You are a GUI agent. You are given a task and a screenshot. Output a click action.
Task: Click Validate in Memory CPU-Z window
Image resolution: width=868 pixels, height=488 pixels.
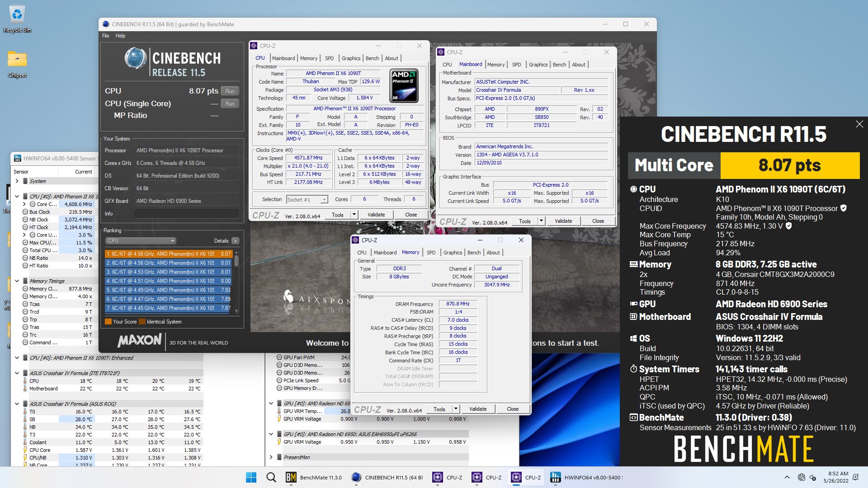click(x=478, y=409)
